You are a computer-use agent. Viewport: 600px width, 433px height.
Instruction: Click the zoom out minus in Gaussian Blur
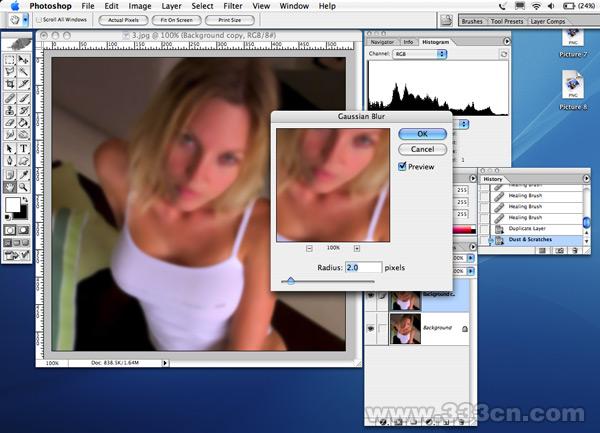tap(309, 247)
